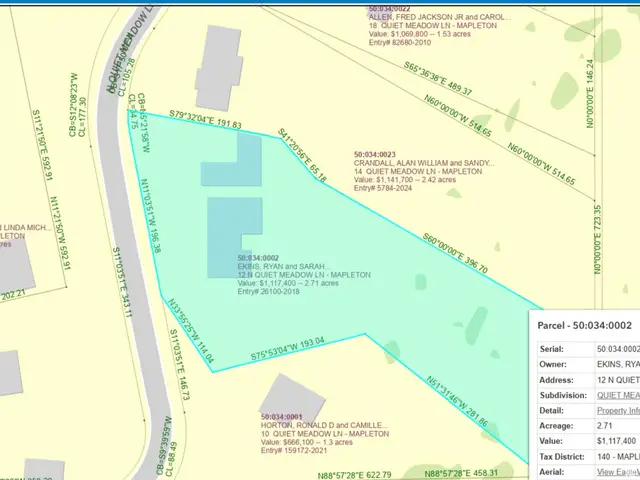This screenshot has height=480, width=640.
Task: Click parcel label '50:034:0001' on the map
Action: point(282,417)
